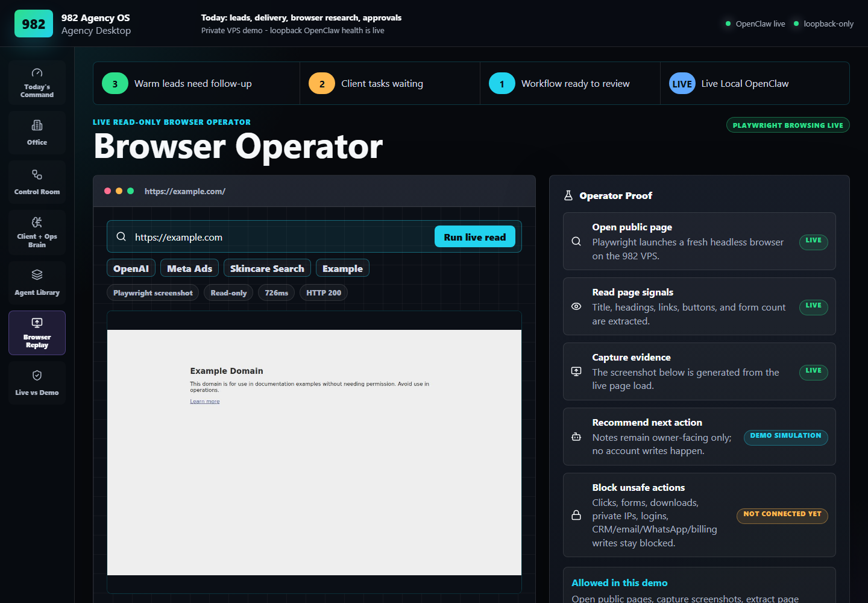Go to Control Room
The width and height of the screenshot is (868, 603).
click(x=37, y=182)
